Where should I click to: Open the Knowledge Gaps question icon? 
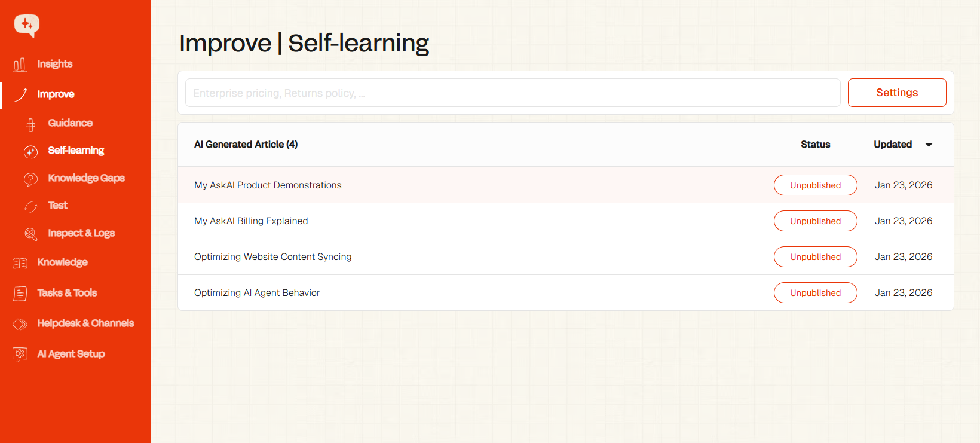click(x=31, y=179)
